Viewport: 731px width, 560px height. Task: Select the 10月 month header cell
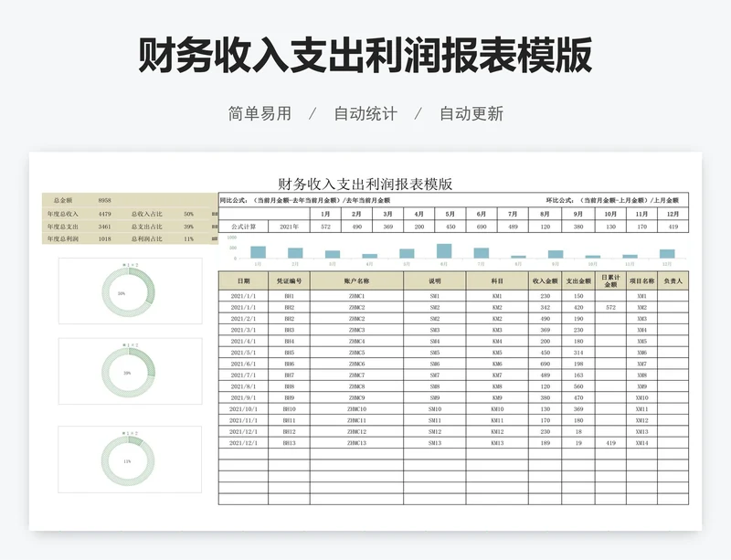610,214
